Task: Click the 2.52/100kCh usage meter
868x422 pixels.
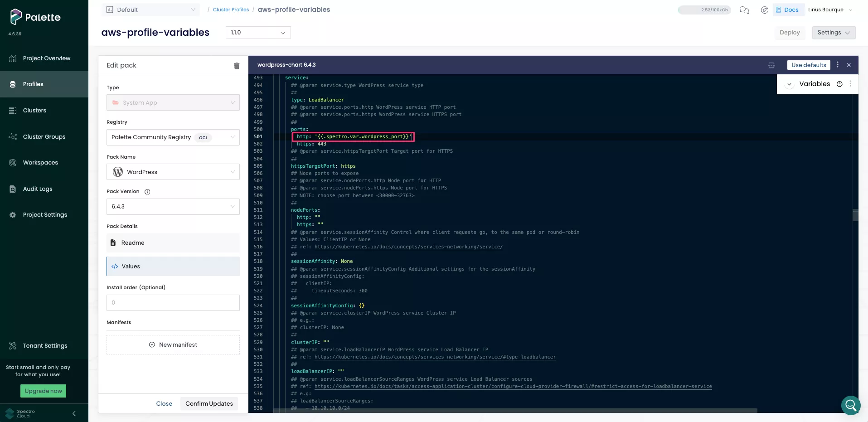Action: 704,10
